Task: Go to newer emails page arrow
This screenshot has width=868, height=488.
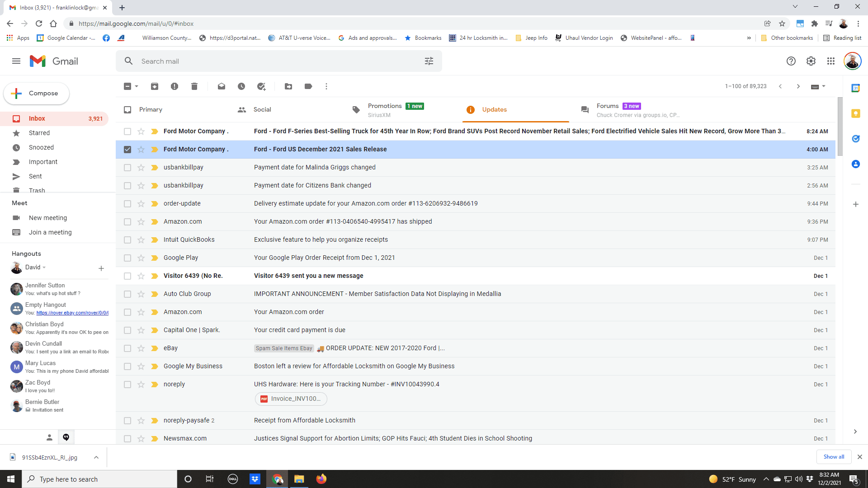Action: tap(780, 86)
